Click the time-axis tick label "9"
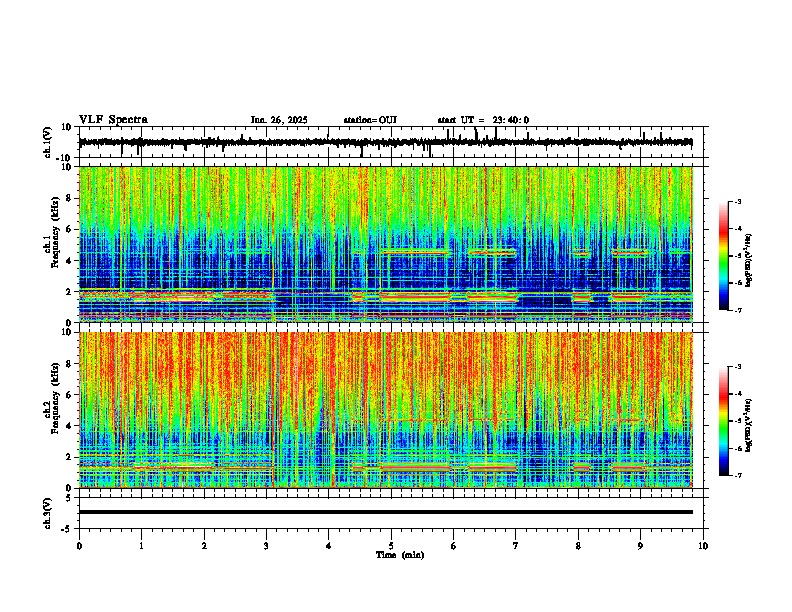 [x=640, y=546]
